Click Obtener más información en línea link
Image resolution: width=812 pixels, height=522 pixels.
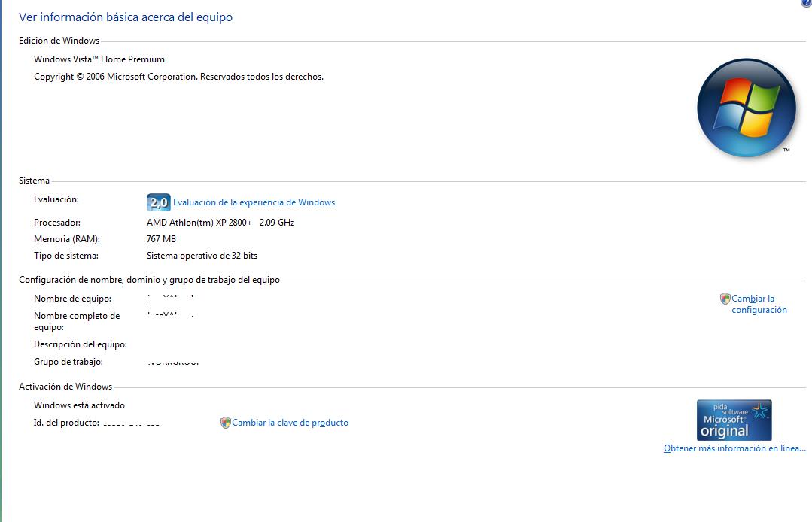(x=734, y=448)
